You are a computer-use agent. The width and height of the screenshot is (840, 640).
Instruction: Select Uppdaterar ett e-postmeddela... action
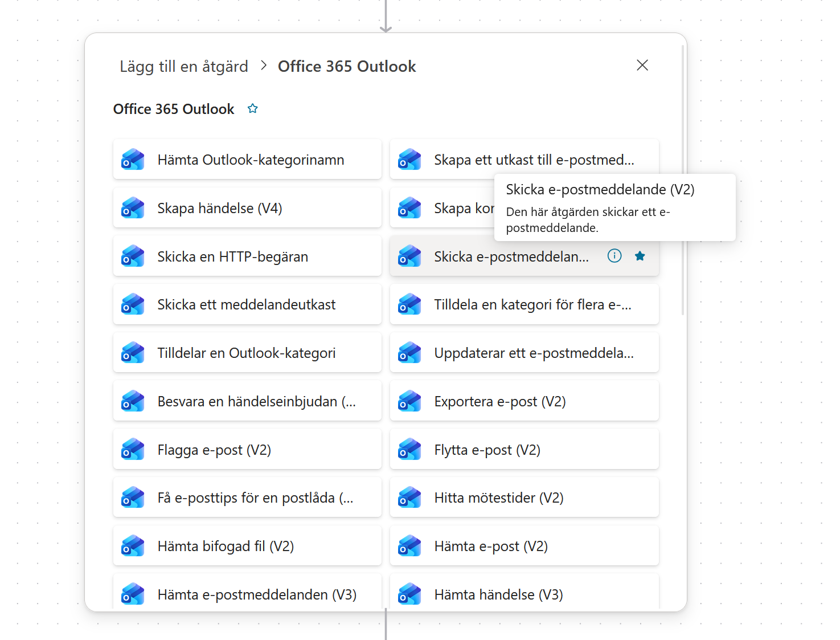click(x=524, y=353)
